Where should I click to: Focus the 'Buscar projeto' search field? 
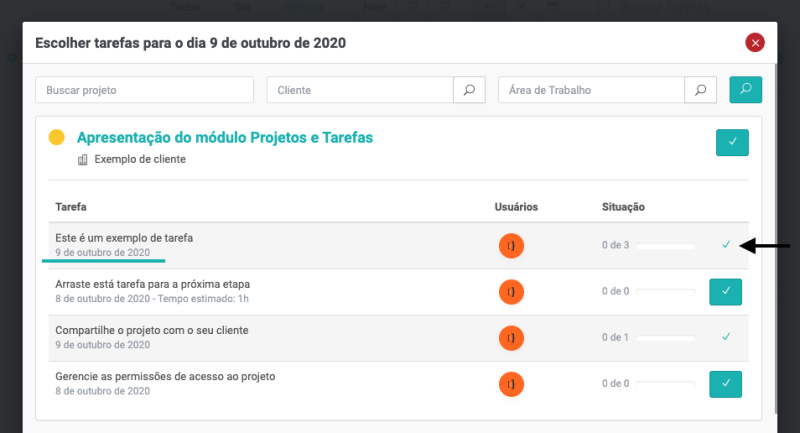point(144,90)
